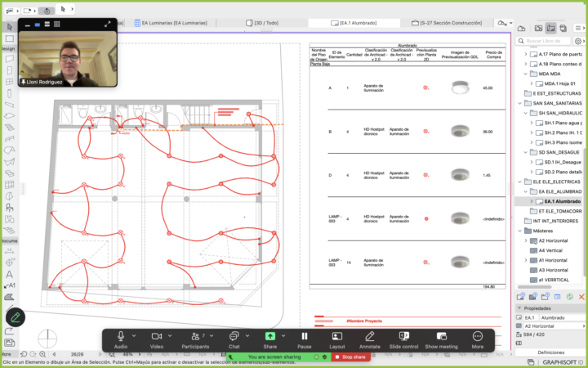
Task: Switch to EA Luminarias schedule tab
Action: [x=171, y=23]
